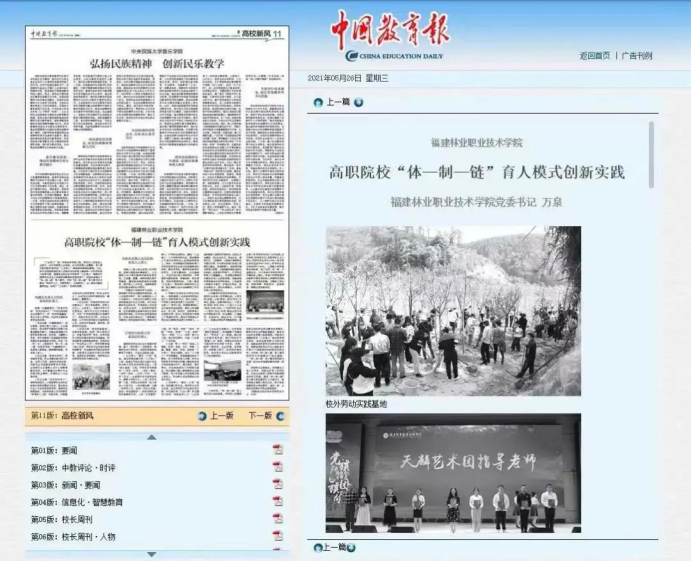Open PDF icon for 第05版 校长周刊
The height and width of the screenshot is (561, 692).
point(278,519)
